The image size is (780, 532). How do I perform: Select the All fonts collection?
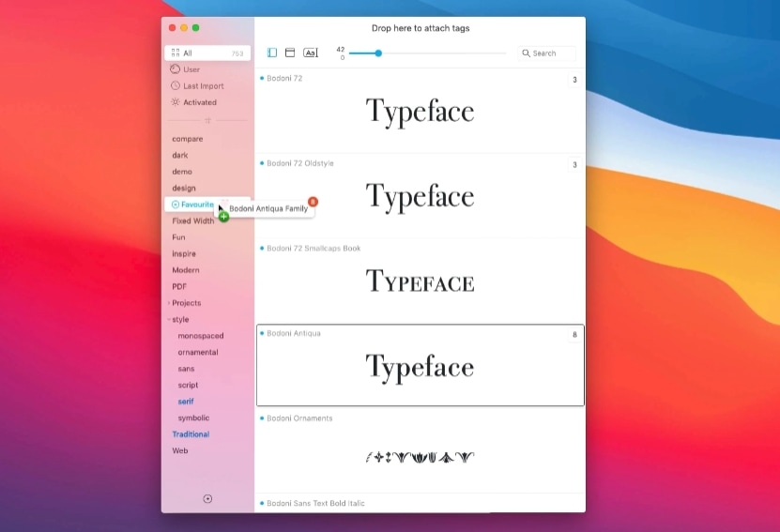click(207, 53)
